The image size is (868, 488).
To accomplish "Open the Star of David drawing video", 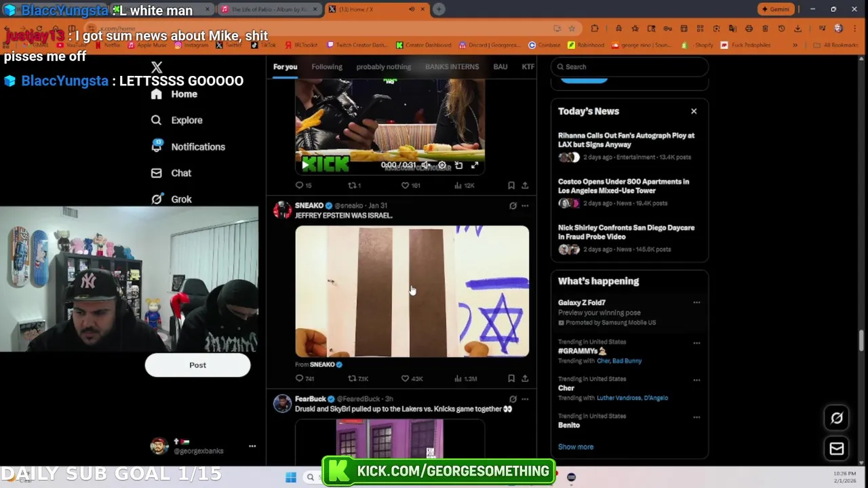I will pyautogui.click(x=412, y=291).
